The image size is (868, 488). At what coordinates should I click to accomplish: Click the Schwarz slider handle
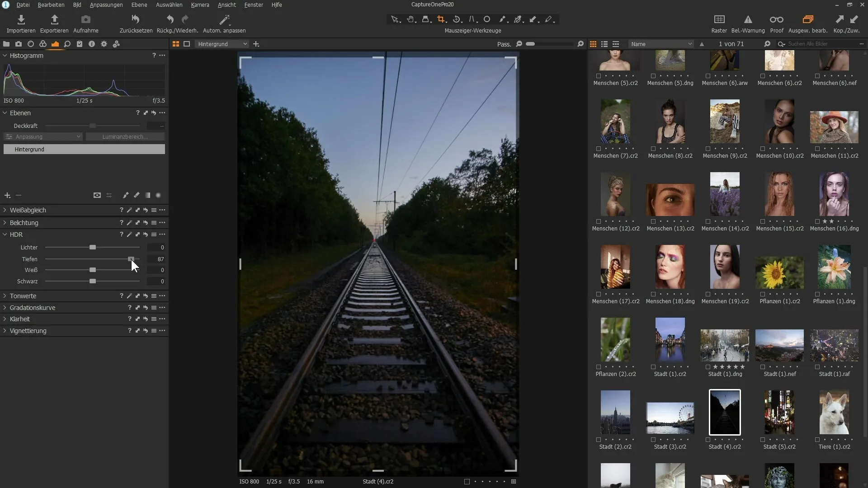click(93, 281)
